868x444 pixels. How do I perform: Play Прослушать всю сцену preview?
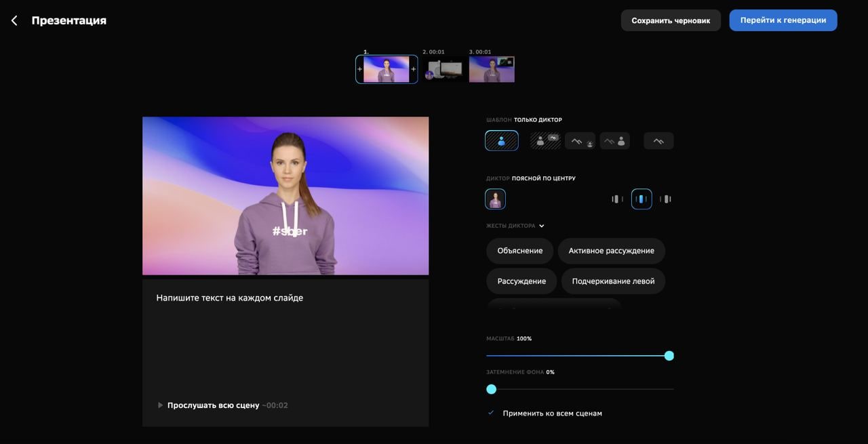[161, 405]
